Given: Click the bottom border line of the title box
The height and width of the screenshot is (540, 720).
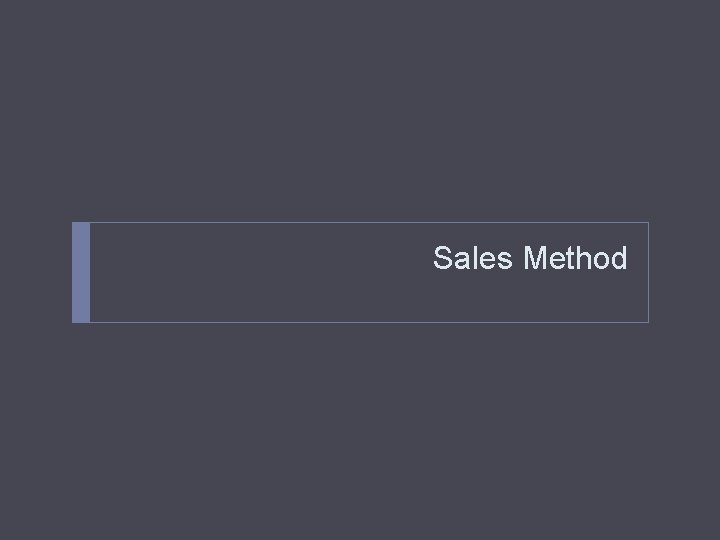Looking at the screenshot, I should point(360,322).
